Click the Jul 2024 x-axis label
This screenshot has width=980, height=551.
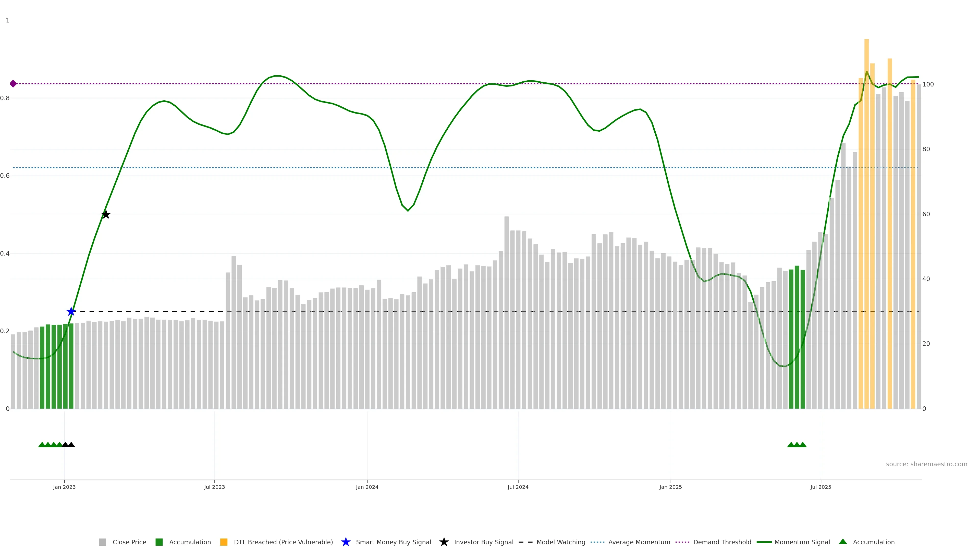pyautogui.click(x=518, y=487)
